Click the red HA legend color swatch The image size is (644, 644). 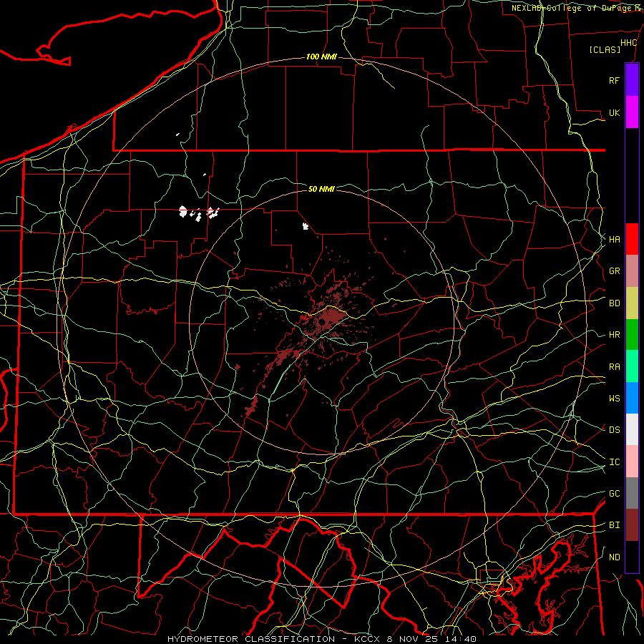pyautogui.click(x=632, y=239)
